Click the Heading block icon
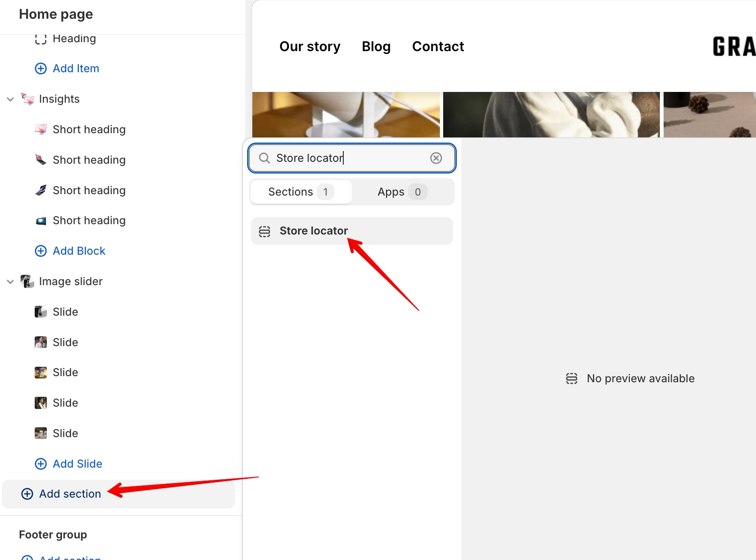 [41, 39]
